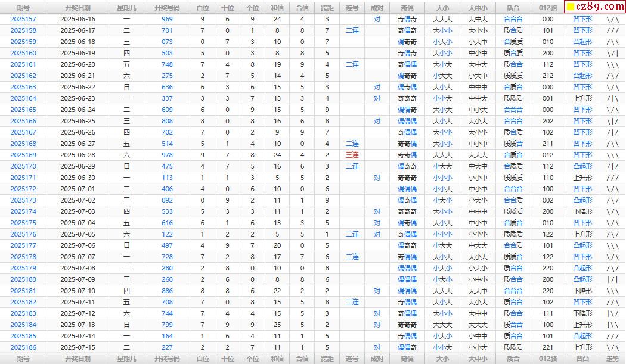Click 质合质 in row 2025160
The width and height of the screenshot is (626, 364).
point(513,53)
